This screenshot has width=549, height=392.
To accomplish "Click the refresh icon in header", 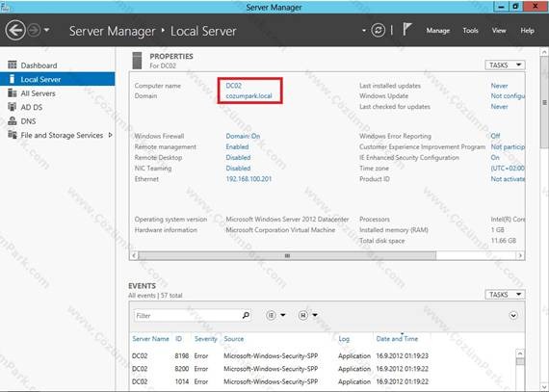I will pyautogui.click(x=379, y=31).
